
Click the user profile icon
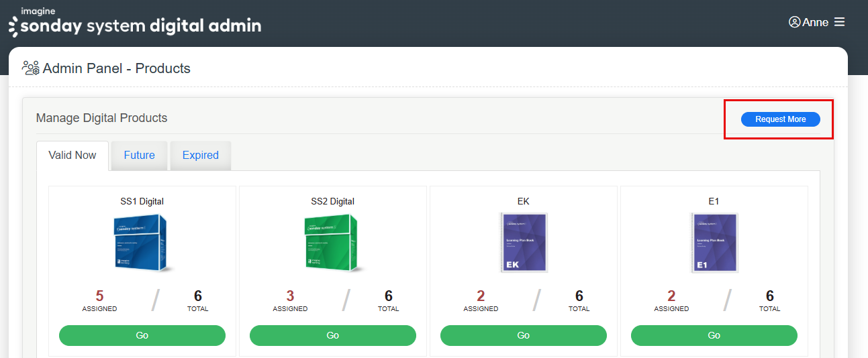(x=794, y=22)
